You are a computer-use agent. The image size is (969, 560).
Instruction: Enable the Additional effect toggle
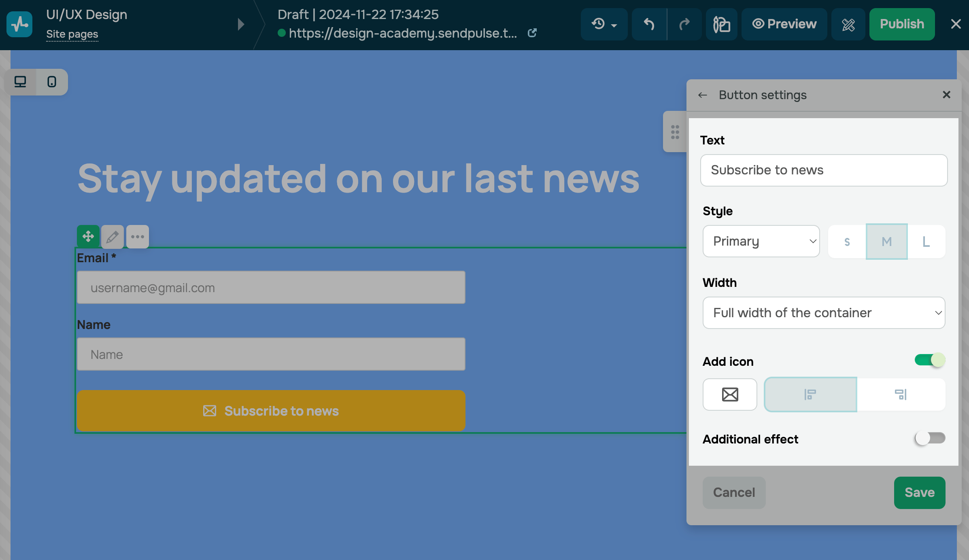click(930, 438)
